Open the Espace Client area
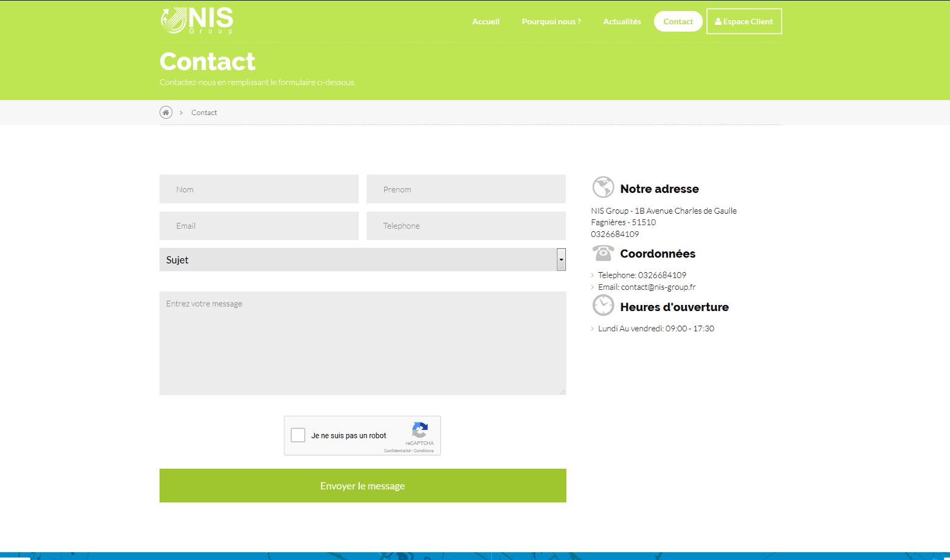Viewport: 950px width, 560px height. (744, 21)
